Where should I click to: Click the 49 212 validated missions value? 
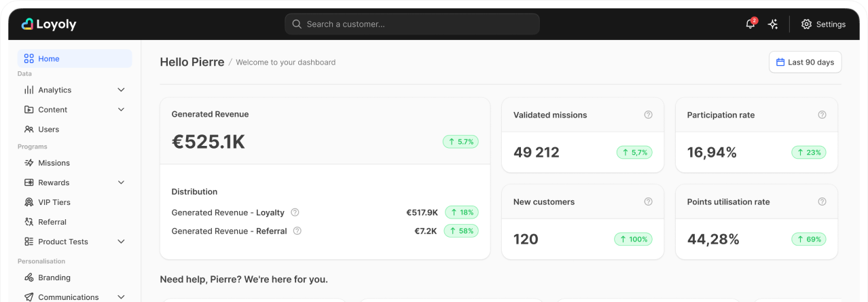tap(537, 153)
